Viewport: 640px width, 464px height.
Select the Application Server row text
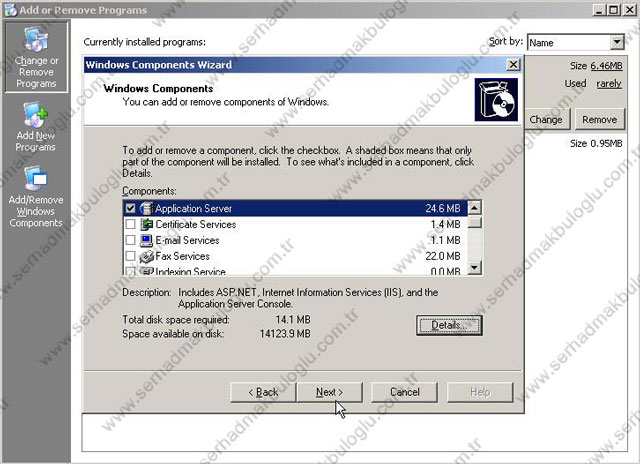click(193, 209)
